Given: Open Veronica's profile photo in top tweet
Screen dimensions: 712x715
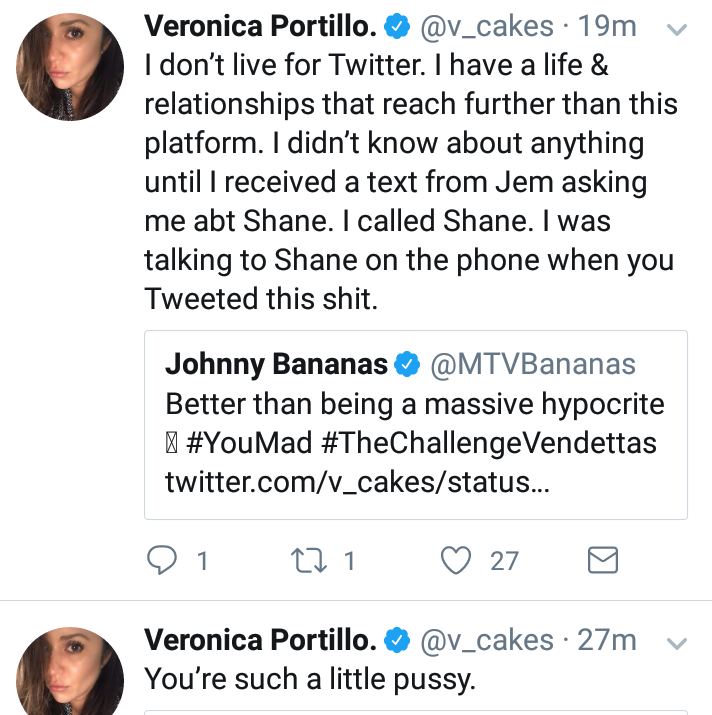Looking at the screenshot, I should click(70, 67).
